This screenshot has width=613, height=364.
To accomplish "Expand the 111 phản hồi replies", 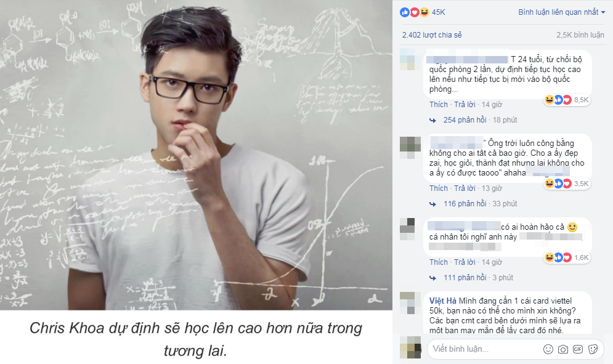I will (x=465, y=278).
